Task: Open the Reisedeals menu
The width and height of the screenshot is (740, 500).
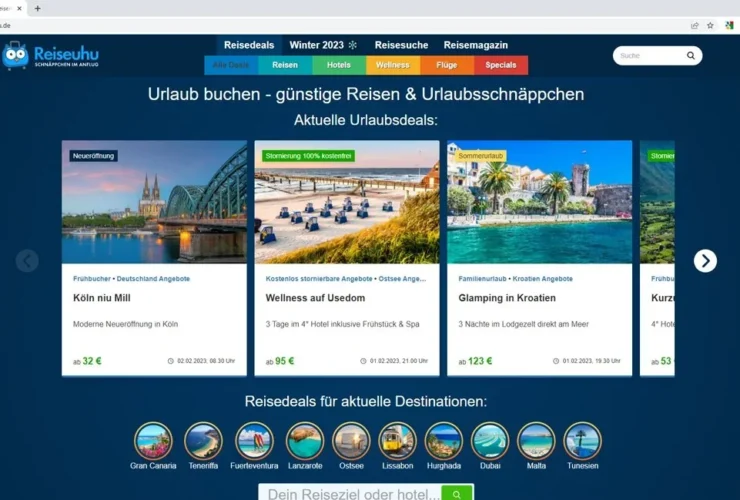Action: pyautogui.click(x=249, y=45)
